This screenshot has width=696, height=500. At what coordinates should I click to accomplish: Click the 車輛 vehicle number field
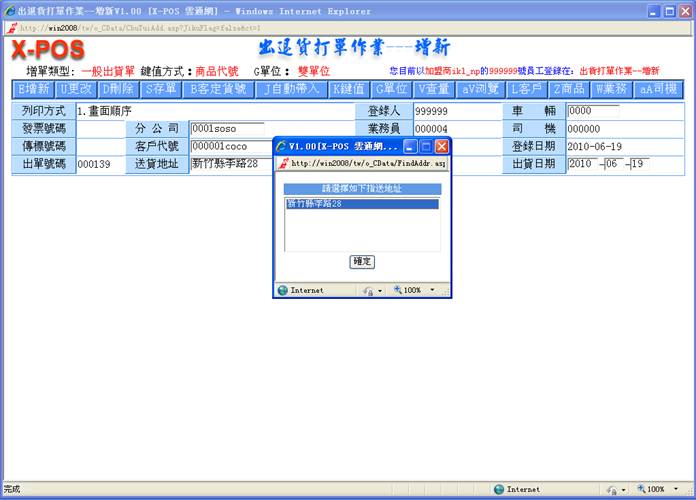pyautogui.click(x=593, y=111)
